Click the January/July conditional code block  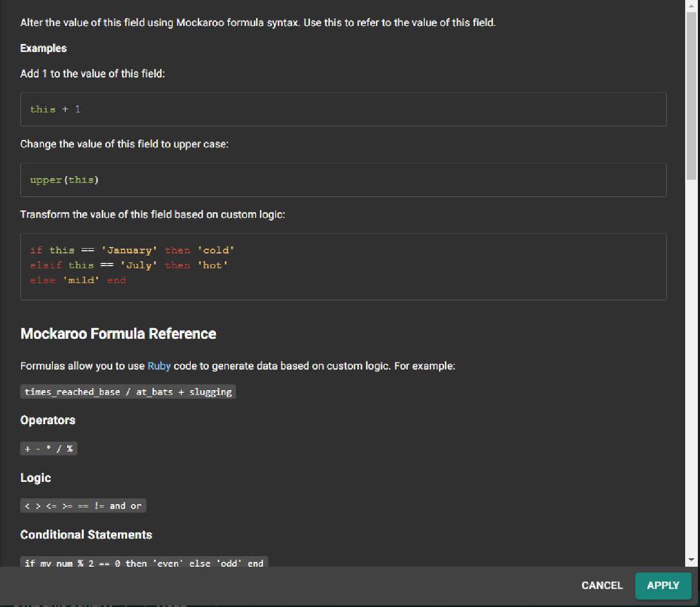pos(132,265)
